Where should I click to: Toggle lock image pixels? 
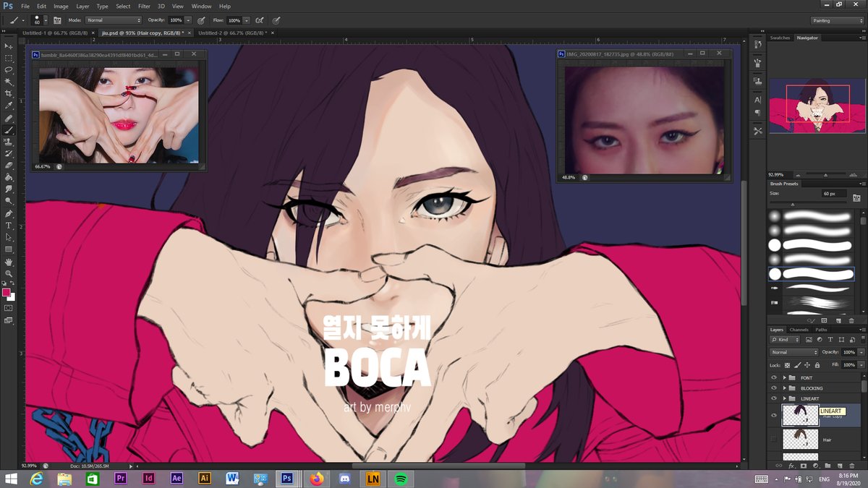pyautogui.click(x=799, y=365)
